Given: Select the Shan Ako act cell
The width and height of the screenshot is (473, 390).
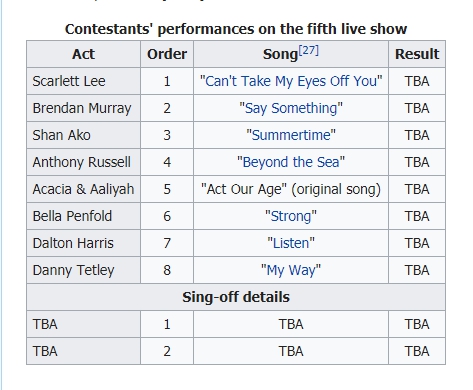Looking at the screenshot, I should point(84,135).
